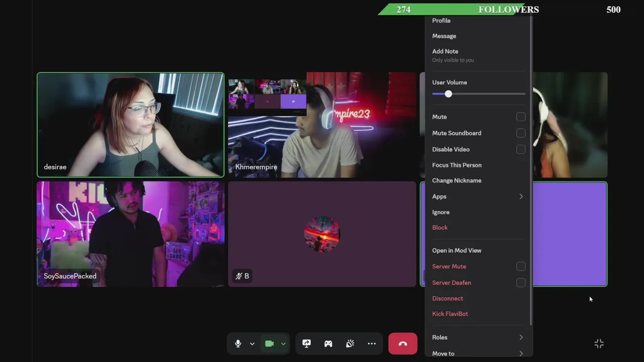
Task: Turn off the camera with the green video icon
Action: [x=270, y=344]
